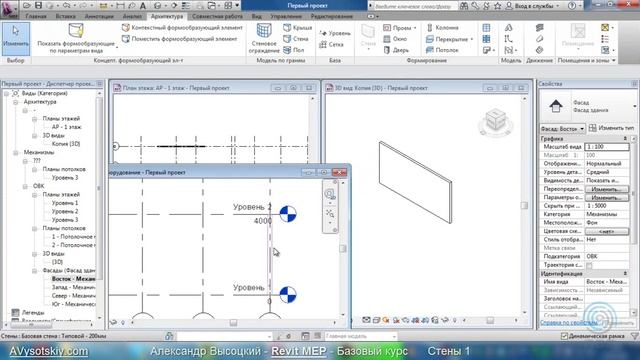
Task: Collapse the Архитектура tree node
Action: click(x=16, y=102)
